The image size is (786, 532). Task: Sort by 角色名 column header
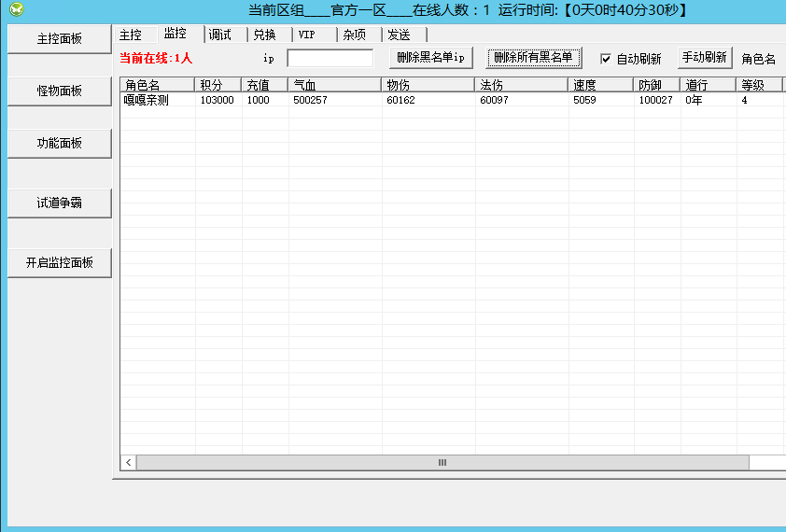pos(157,85)
